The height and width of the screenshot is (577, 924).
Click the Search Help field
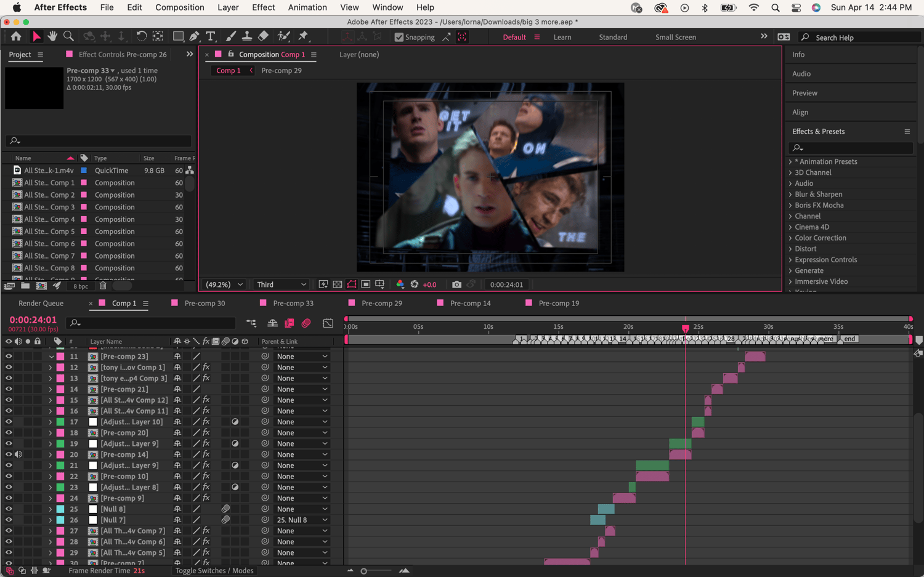pos(859,38)
